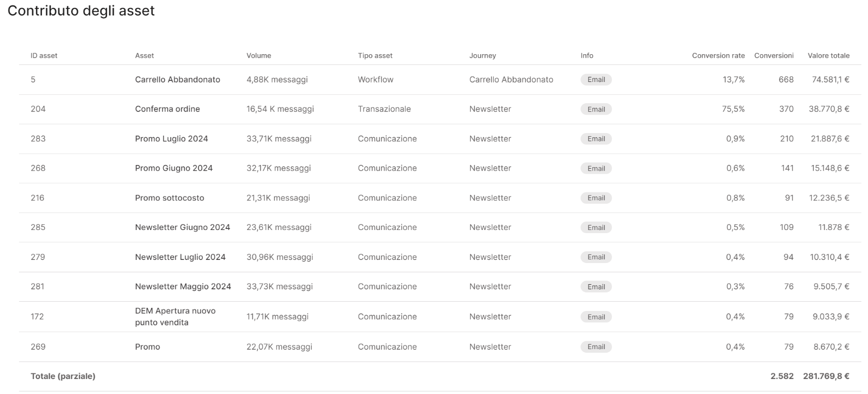The image size is (868, 394).
Task: Click the Volume column header
Action: [259, 56]
